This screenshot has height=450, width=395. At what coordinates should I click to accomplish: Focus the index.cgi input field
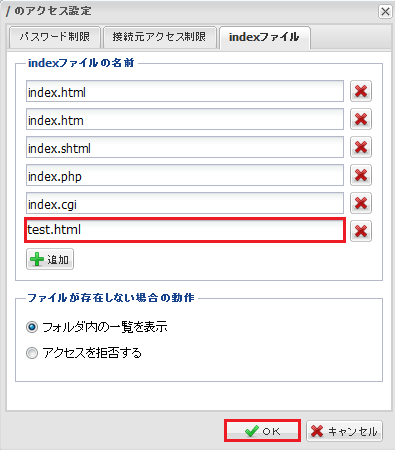185,203
